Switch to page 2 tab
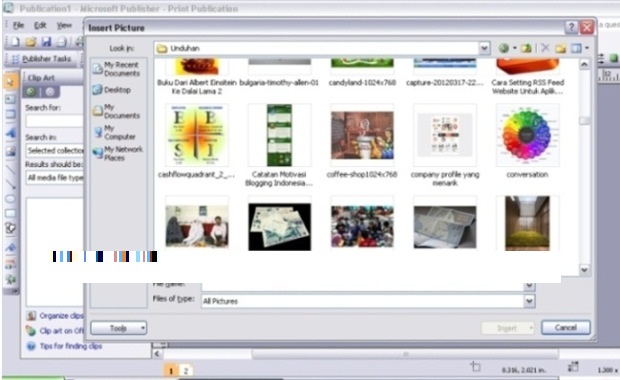 point(186,371)
